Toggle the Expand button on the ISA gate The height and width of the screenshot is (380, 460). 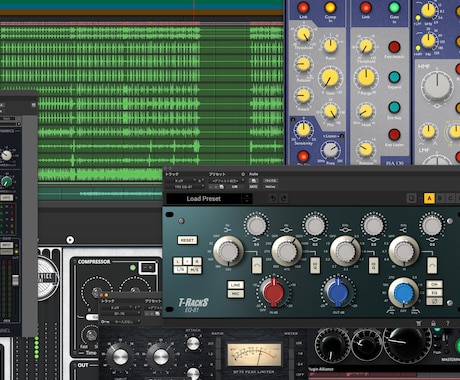tap(394, 77)
